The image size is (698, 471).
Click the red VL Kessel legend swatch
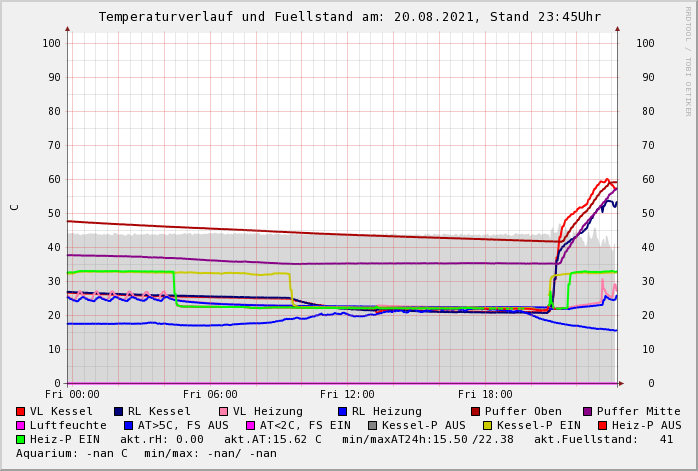coord(21,411)
